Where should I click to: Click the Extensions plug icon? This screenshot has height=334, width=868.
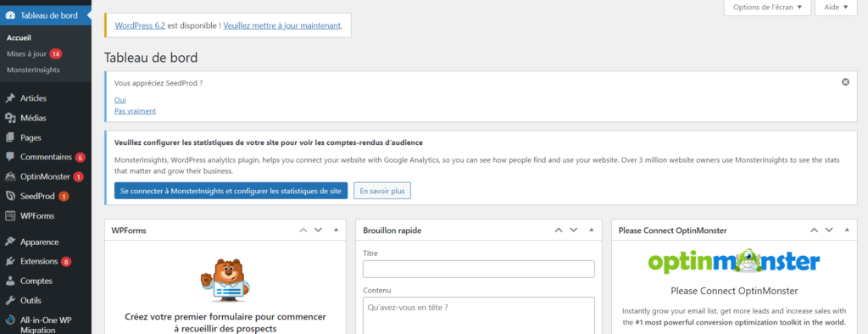(10, 261)
